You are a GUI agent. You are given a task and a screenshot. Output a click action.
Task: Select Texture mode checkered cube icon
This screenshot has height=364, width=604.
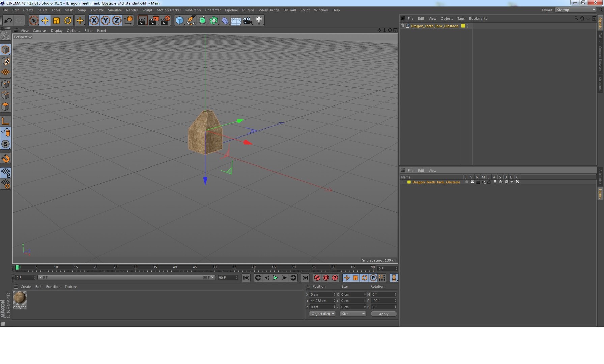5,61
